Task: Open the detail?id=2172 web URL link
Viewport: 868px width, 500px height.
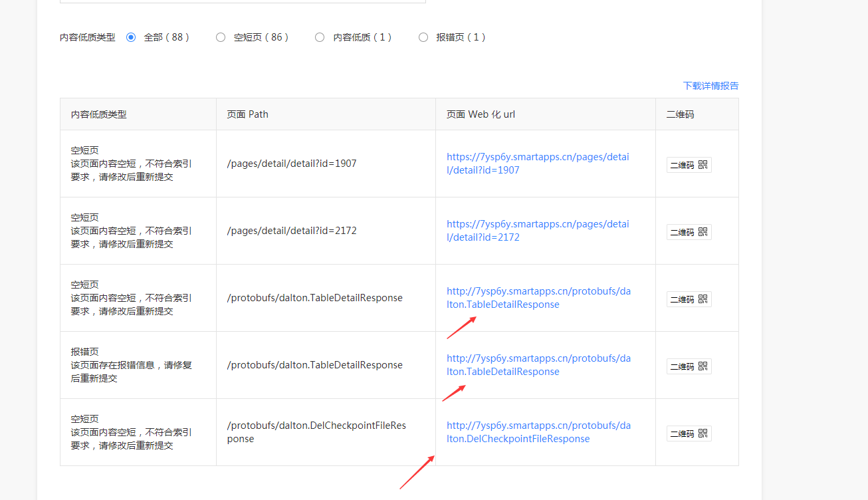Action: pyautogui.click(x=538, y=231)
